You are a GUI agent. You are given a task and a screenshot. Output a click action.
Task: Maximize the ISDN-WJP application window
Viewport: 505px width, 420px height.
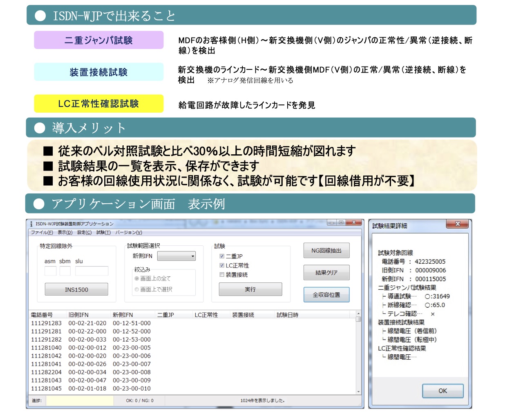(341, 223)
